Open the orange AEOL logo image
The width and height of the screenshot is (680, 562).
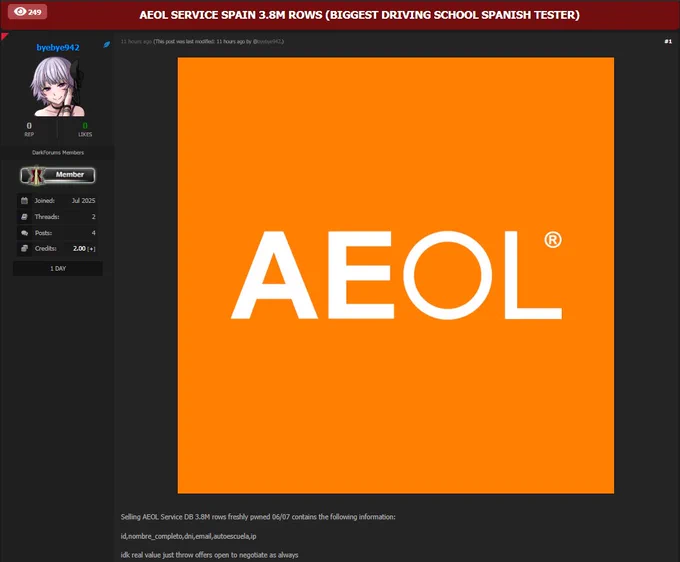point(396,275)
